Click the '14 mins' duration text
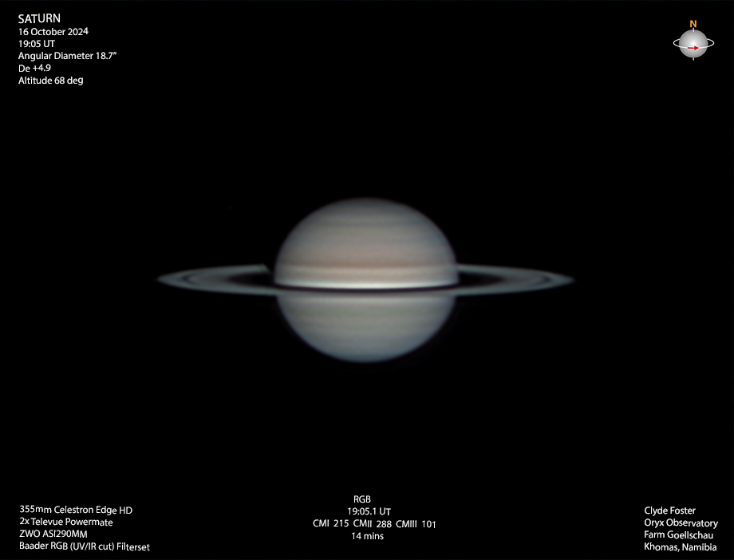The width and height of the screenshot is (734, 560). coord(368,536)
